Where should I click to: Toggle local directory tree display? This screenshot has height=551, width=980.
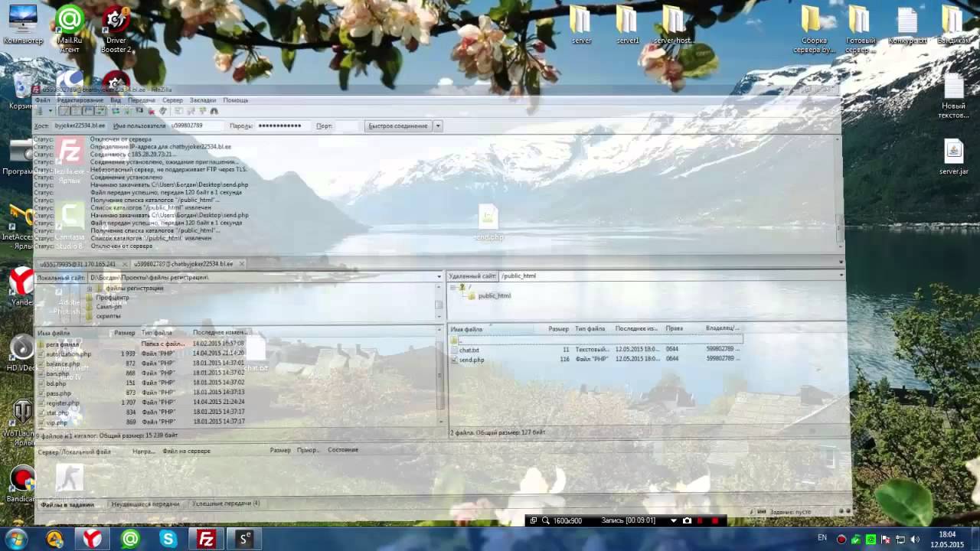[x=76, y=111]
